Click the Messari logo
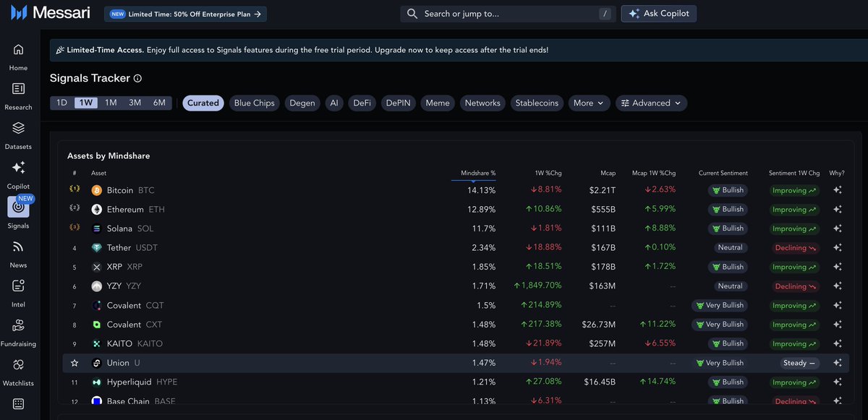 50,13
